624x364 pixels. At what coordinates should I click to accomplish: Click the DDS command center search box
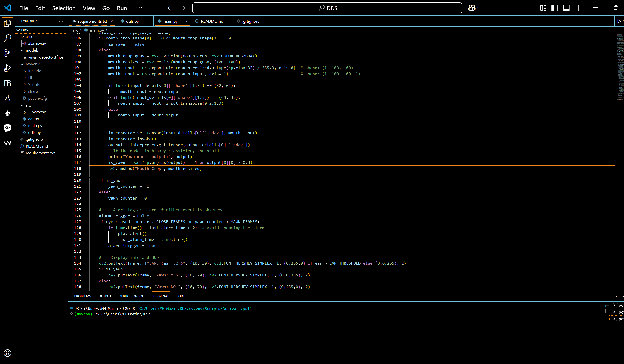tap(327, 8)
